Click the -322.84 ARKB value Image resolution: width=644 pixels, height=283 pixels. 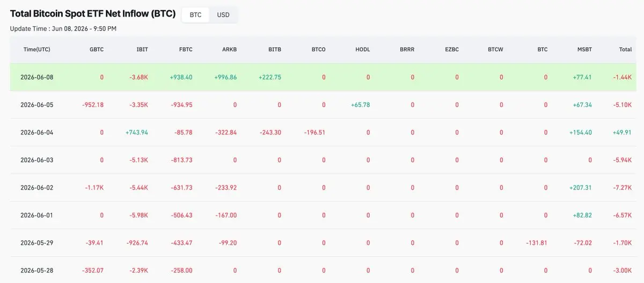click(x=226, y=132)
